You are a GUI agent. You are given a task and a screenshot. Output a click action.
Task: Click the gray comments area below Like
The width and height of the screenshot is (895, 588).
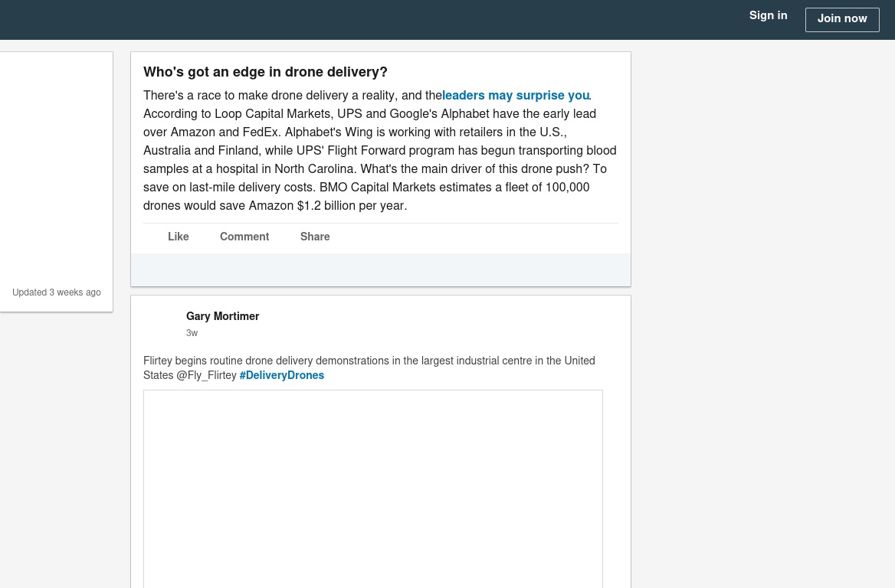click(x=381, y=269)
